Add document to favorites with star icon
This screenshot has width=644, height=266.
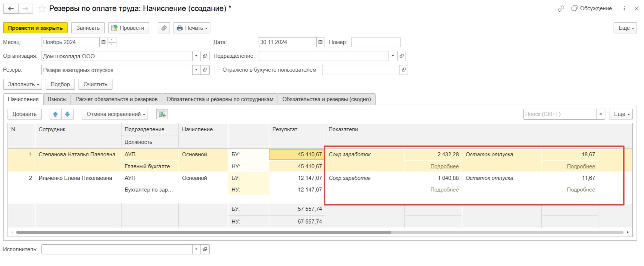(42, 9)
